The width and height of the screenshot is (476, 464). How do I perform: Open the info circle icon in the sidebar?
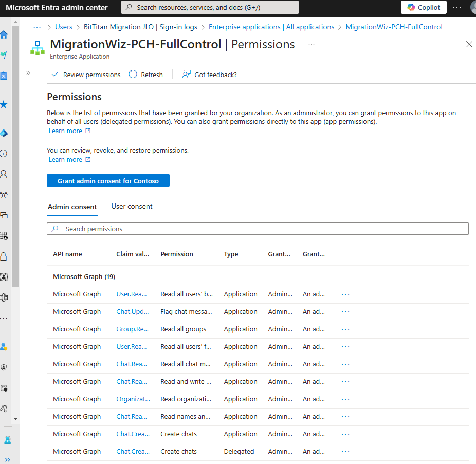pos(4,154)
